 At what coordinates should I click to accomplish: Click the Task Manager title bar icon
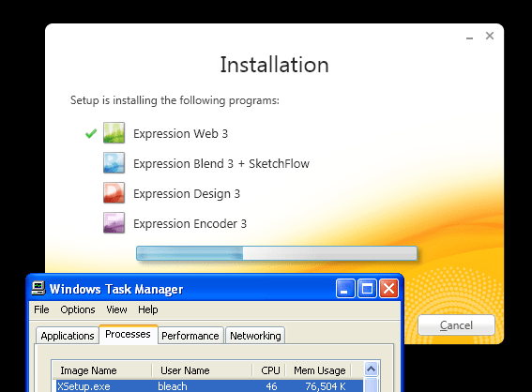pos(38,289)
